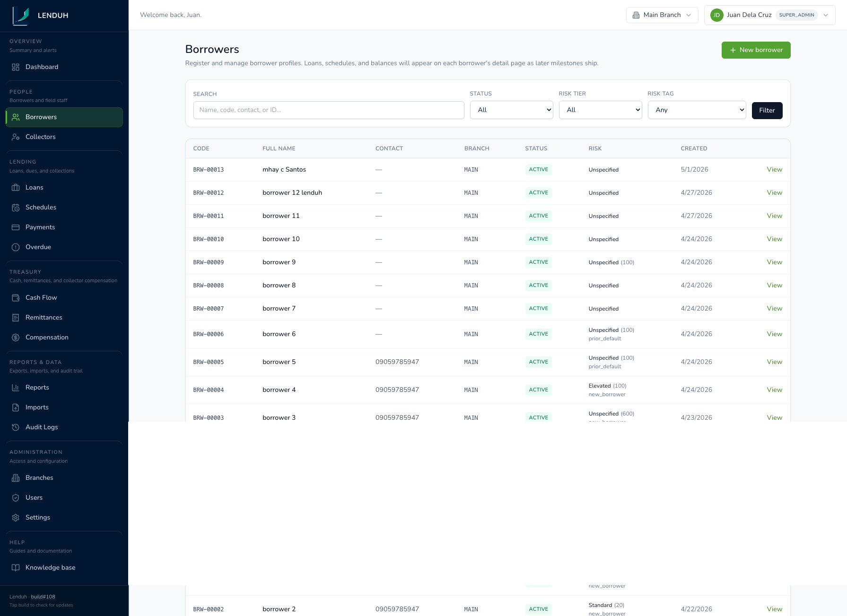
Task: Expand the Juan Dela Cruz user menu
Action: (x=769, y=15)
